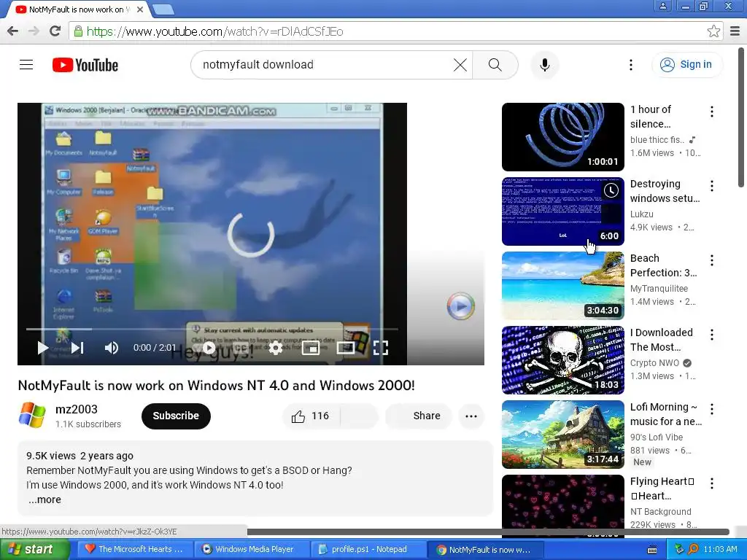
Task: Add Destroying windows to Watch later
Action: [x=611, y=190]
